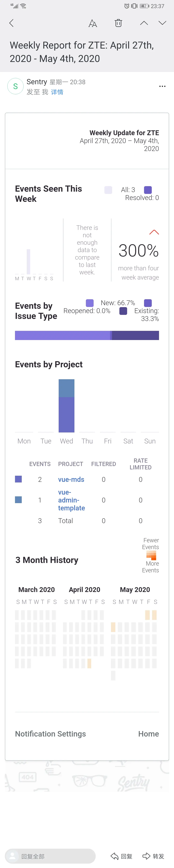Click the vue-admin-template blue color swatch
Screen dimensions: 174x868
click(19, 499)
